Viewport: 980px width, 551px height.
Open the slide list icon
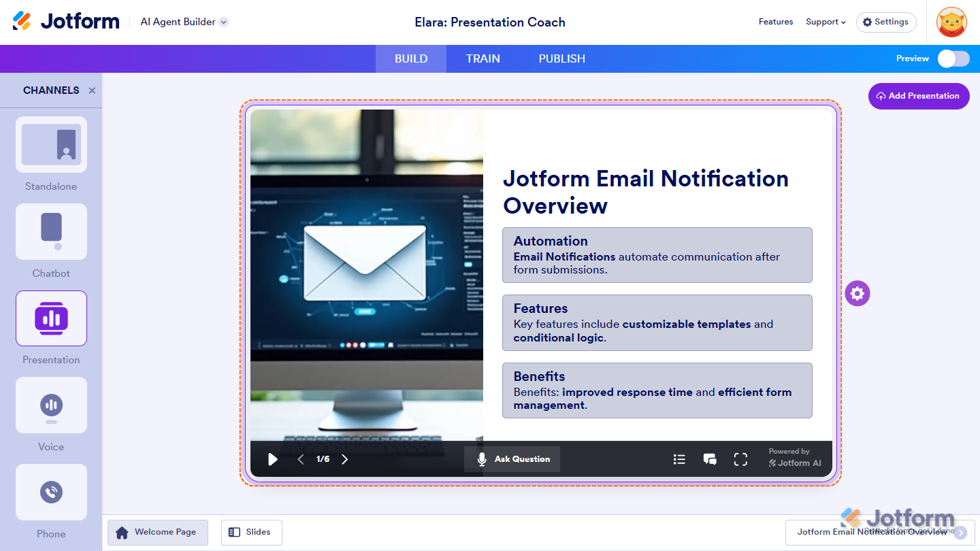click(x=679, y=459)
